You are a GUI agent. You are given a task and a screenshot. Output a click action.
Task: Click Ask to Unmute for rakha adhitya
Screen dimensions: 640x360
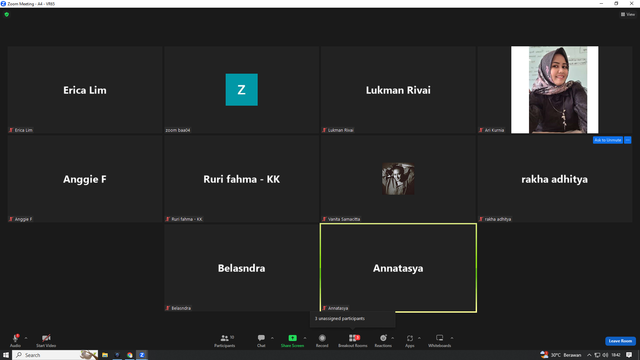point(608,140)
